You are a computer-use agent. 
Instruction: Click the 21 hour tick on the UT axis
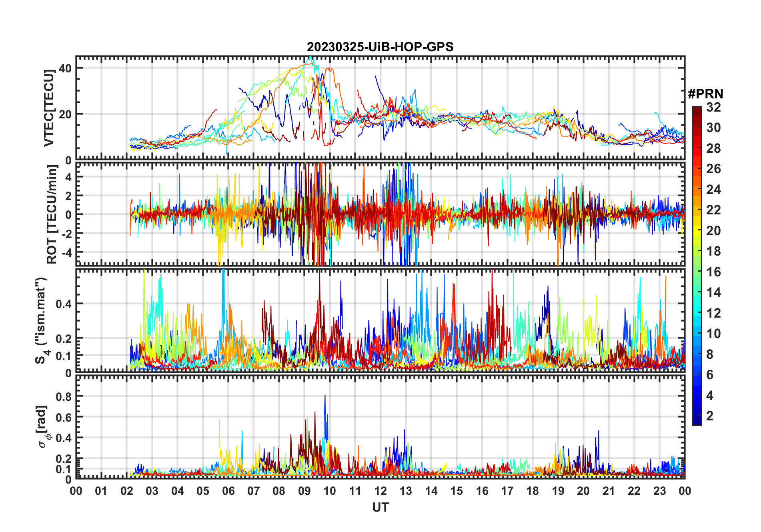(x=609, y=491)
